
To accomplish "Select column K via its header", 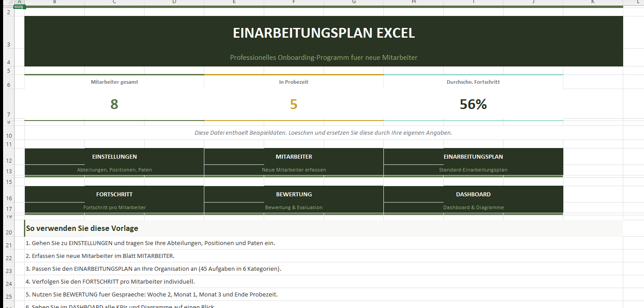I will [x=593, y=3].
